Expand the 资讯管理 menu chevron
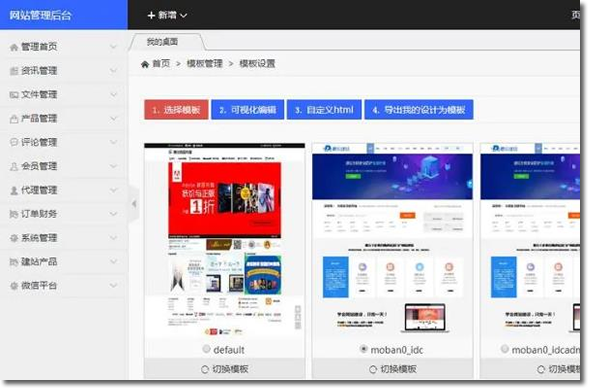 click(113, 71)
